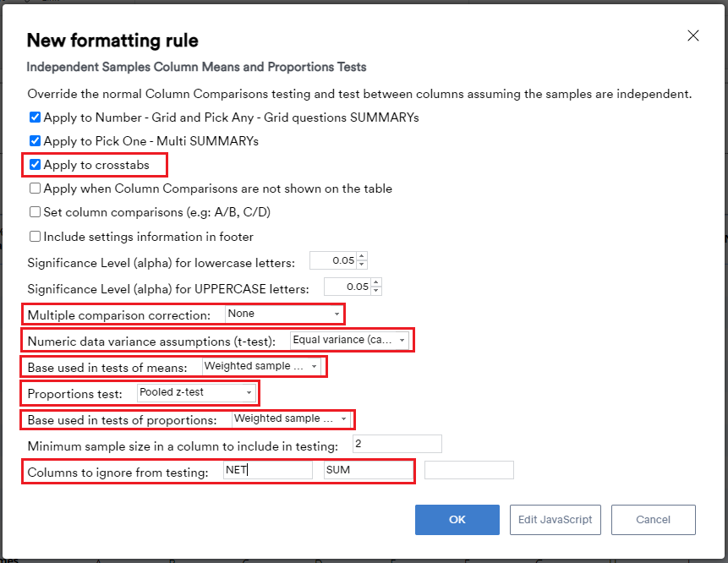
Task: Uncheck Apply to Number - Grid SUMMARYs checkbox
Action: click(x=35, y=118)
